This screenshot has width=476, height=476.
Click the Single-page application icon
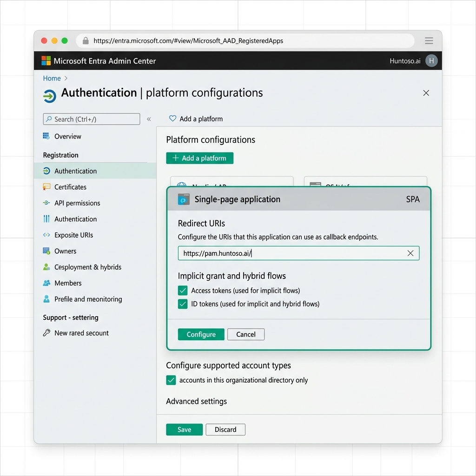[184, 199]
